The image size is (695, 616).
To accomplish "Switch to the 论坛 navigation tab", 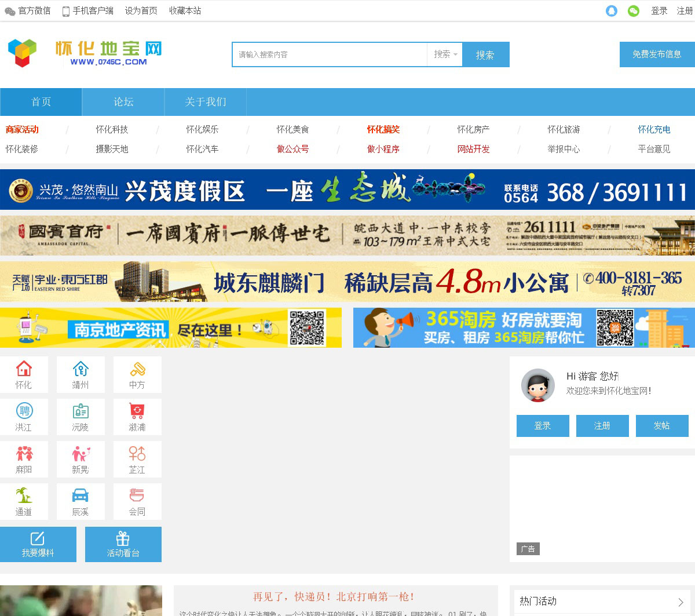I will click(x=123, y=102).
